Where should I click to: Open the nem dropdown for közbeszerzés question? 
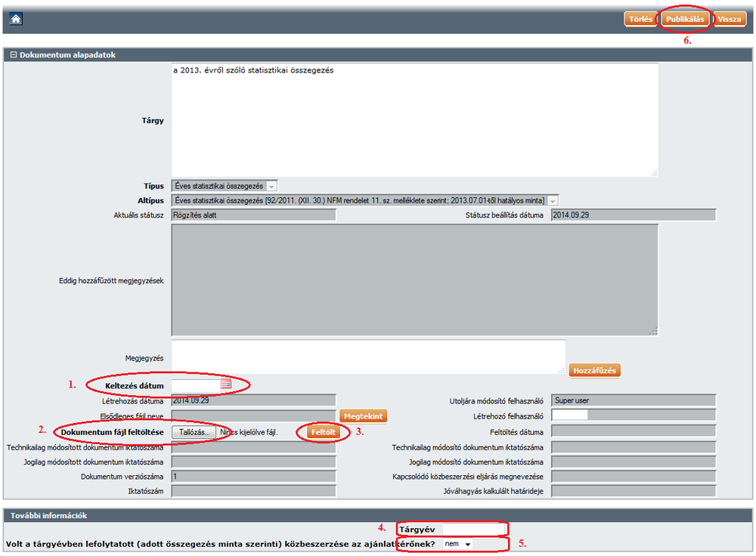coord(458,544)
